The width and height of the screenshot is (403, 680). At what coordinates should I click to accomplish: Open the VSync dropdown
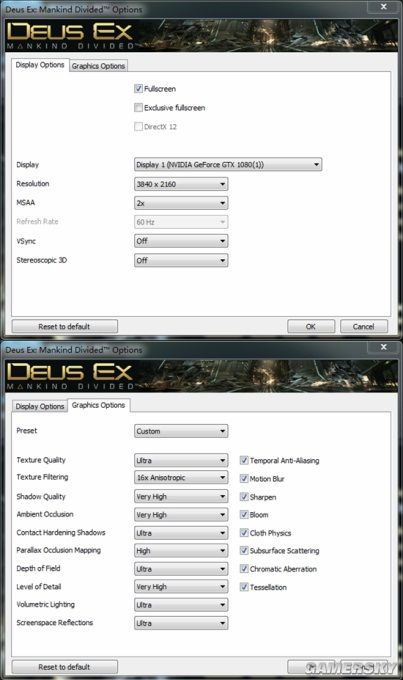coord(181,241)
